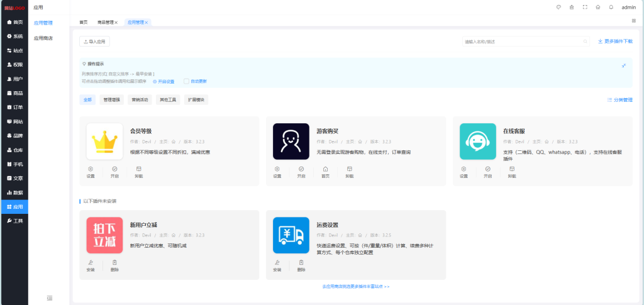Uninstall the 游客购买 plugin

click(349, 172)
